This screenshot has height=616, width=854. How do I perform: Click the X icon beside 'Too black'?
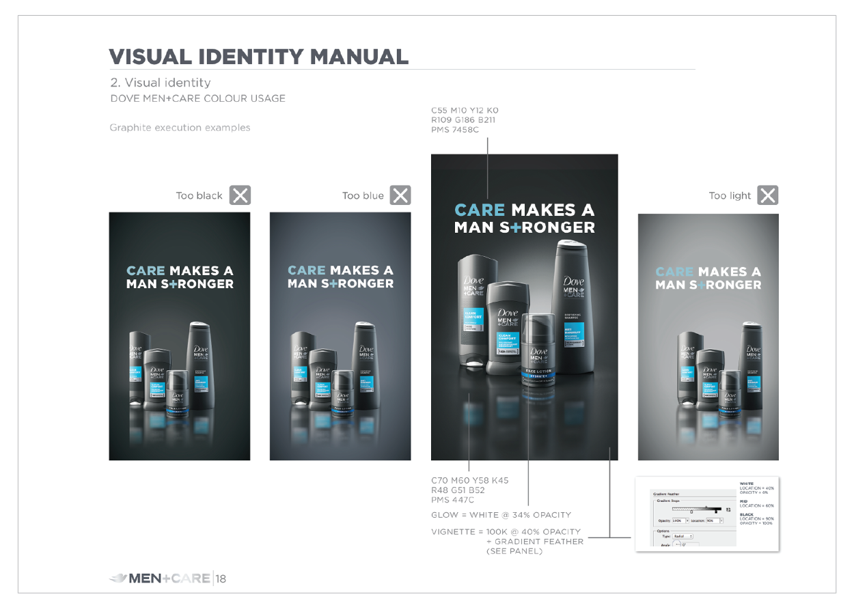coord(240,195)
